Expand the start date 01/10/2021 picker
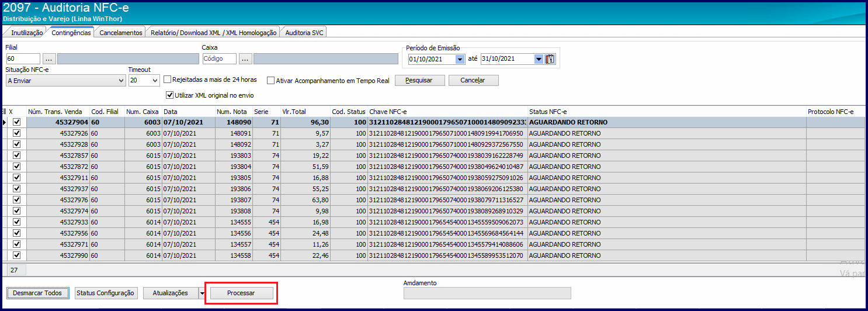This screenshot has width=868, height=311. click(460, 59)
